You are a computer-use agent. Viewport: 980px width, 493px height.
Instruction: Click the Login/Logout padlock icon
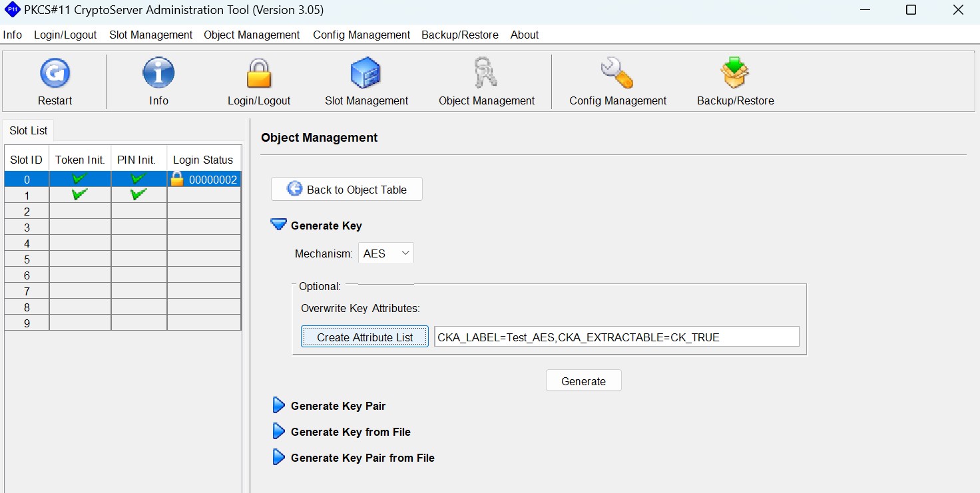point(259,73)
